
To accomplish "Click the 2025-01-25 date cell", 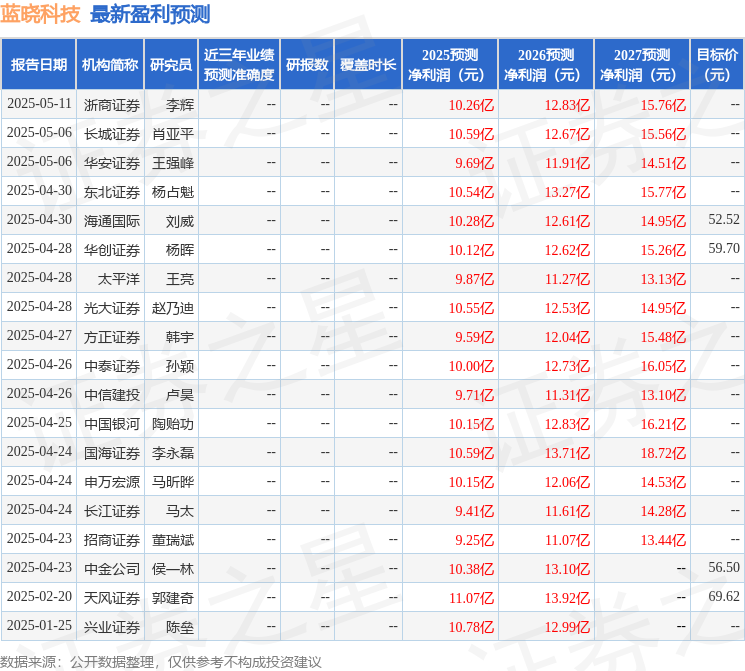I will click(39, 625).
